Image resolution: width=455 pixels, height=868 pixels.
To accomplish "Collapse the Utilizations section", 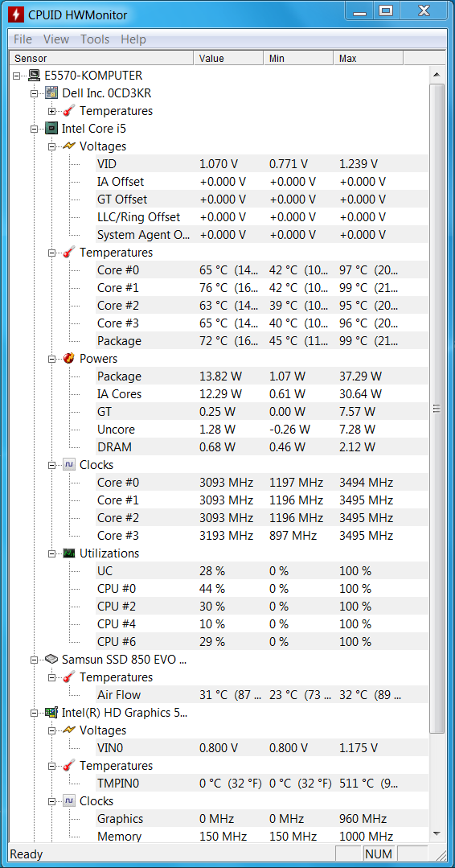I will (x=52, y=553).
